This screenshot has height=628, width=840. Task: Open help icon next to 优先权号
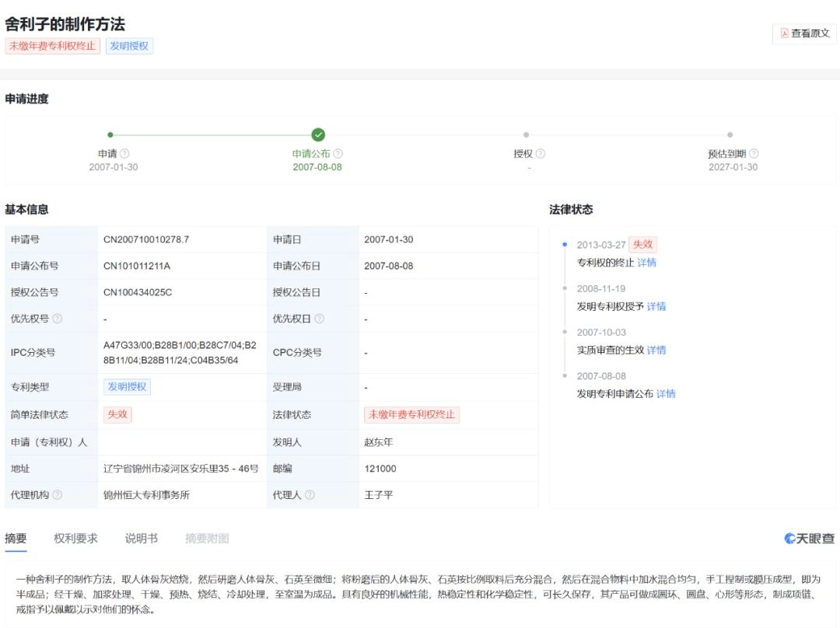point(59,317)
